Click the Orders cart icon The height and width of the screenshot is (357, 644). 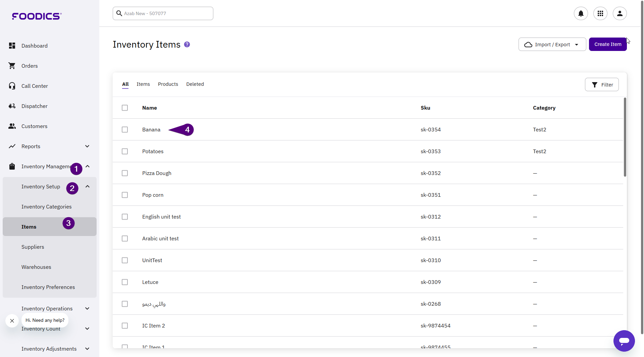12,66
